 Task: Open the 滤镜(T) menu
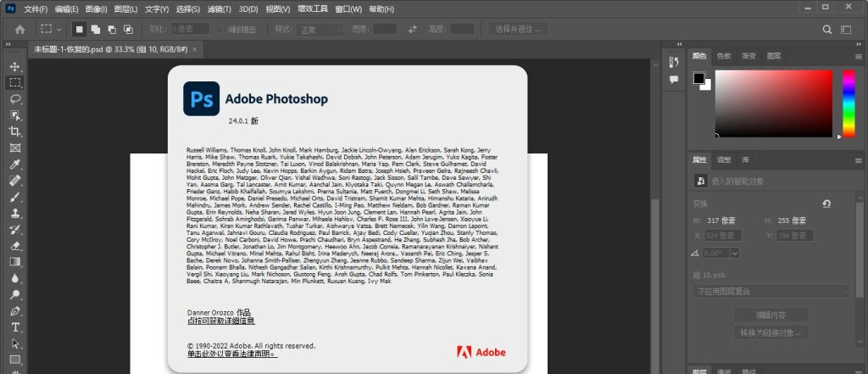(x=220, y=8)
